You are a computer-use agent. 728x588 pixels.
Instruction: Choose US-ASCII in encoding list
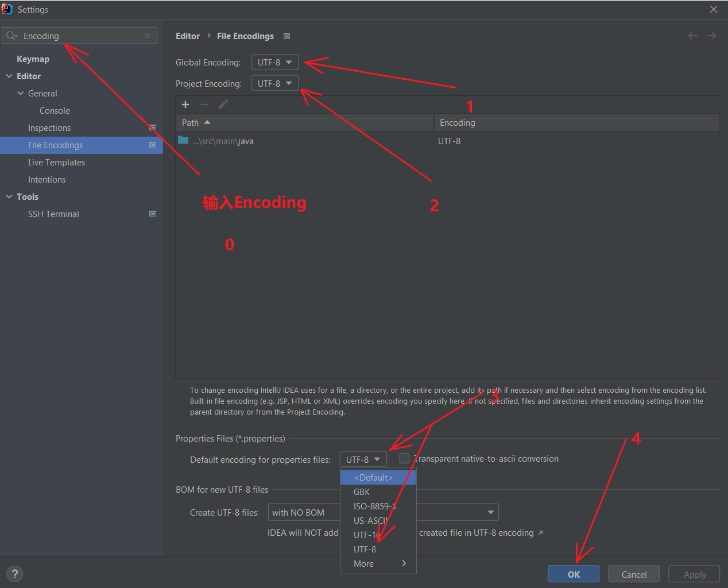[x=378, y=520]
